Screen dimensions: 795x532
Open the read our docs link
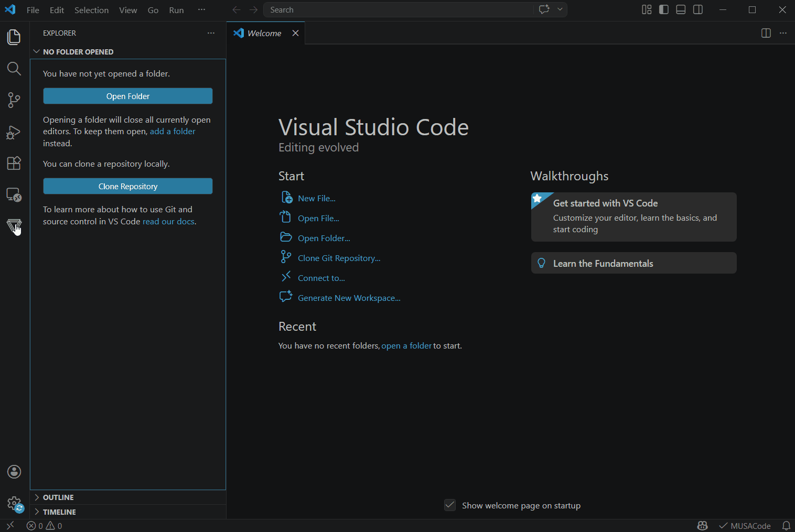pyautogui.click(x=168, y=222)
